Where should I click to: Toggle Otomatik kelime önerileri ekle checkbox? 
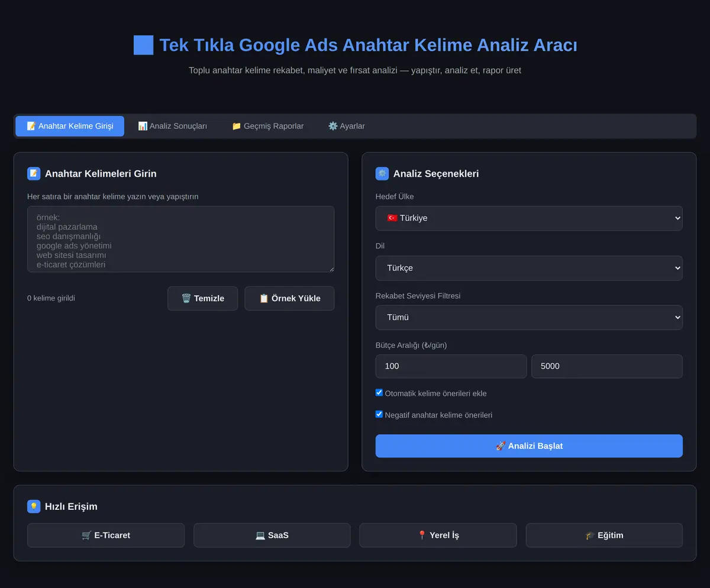[x=379, y=393]
